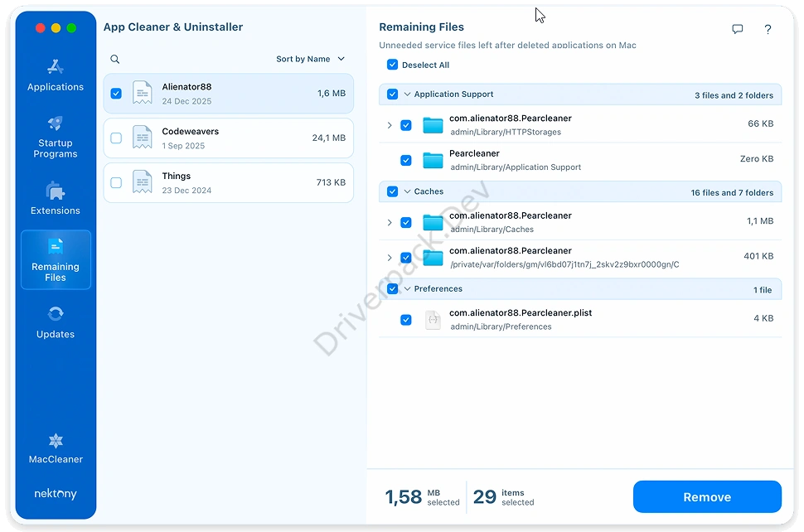
Task: Click the 24,1 MB Codeweavers size
Action: (329, 138)
